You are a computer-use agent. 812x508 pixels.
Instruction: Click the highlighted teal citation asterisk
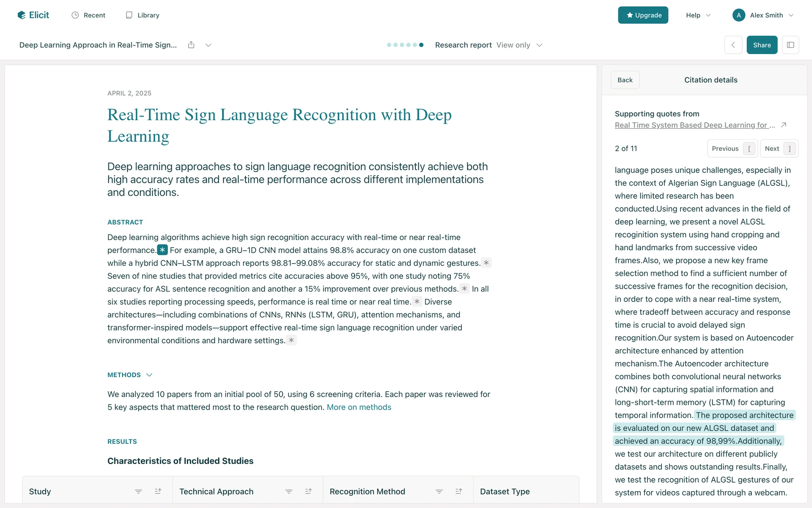162,250
